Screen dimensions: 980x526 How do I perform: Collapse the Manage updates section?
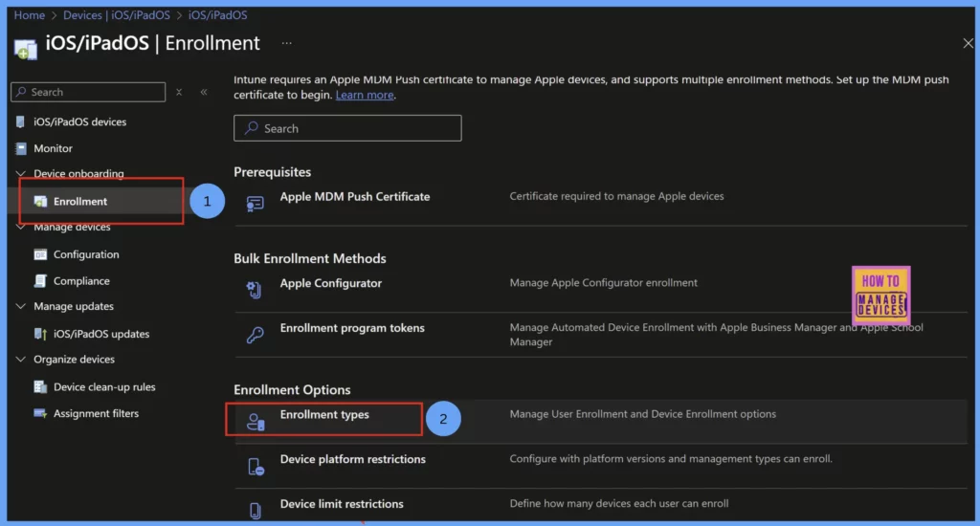coord(21,306)
